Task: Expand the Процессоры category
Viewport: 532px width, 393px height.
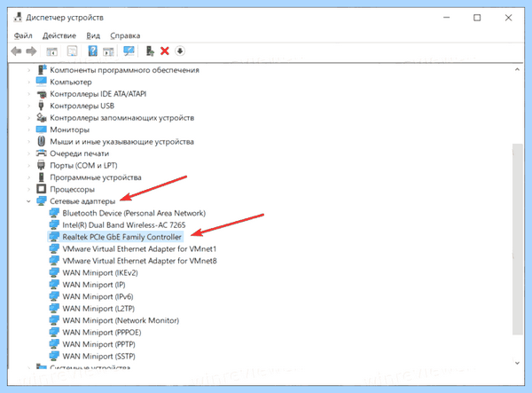Action: (28, 189)
